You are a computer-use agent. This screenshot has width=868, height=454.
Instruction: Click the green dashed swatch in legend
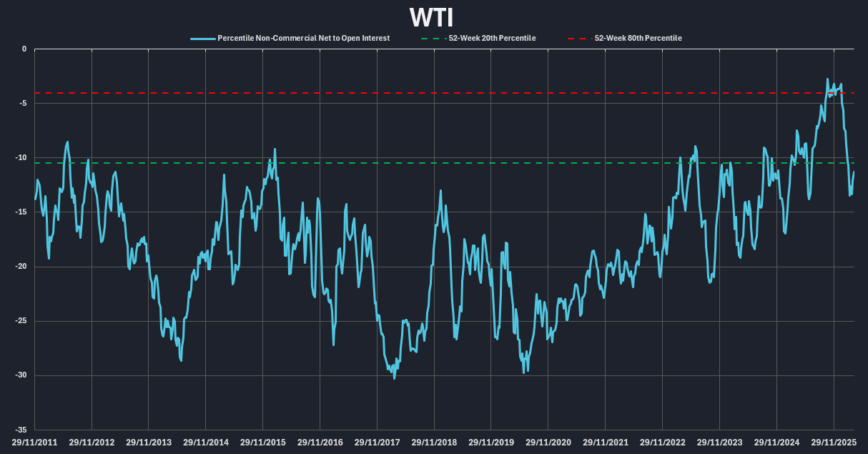(434, 38)
